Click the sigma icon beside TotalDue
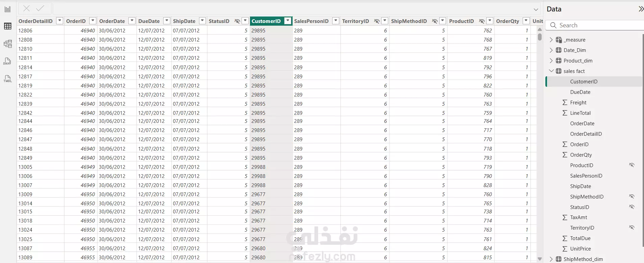This screenshot has height=263, width=644. pos(565,238)
